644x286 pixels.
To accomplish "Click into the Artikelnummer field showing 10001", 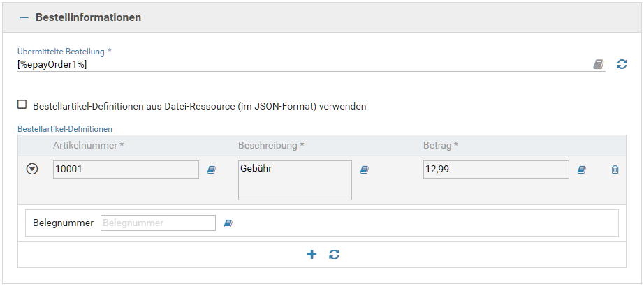I will tap(126, 170).
